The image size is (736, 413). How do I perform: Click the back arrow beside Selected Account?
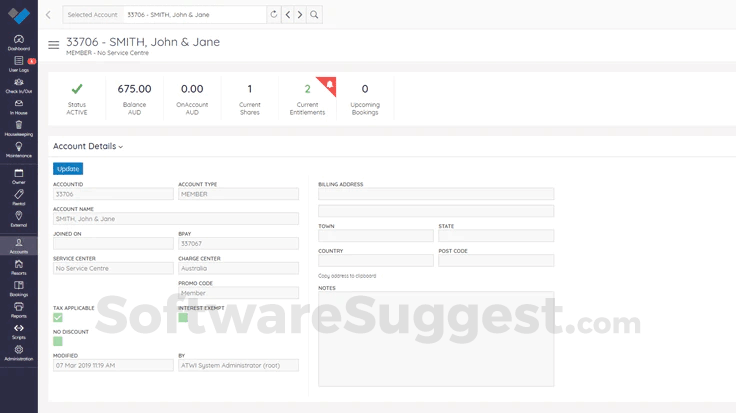(x=48, y=15)
